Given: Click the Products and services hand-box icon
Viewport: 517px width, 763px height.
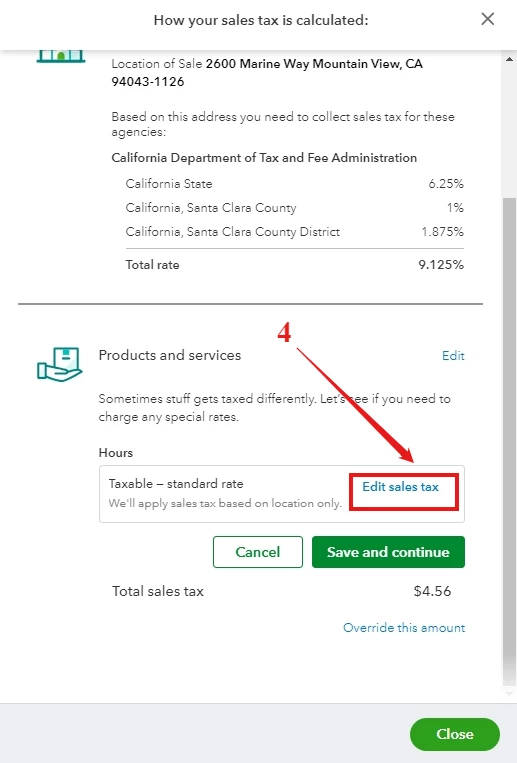Looking at the screenshot, I should coord(60,364).
